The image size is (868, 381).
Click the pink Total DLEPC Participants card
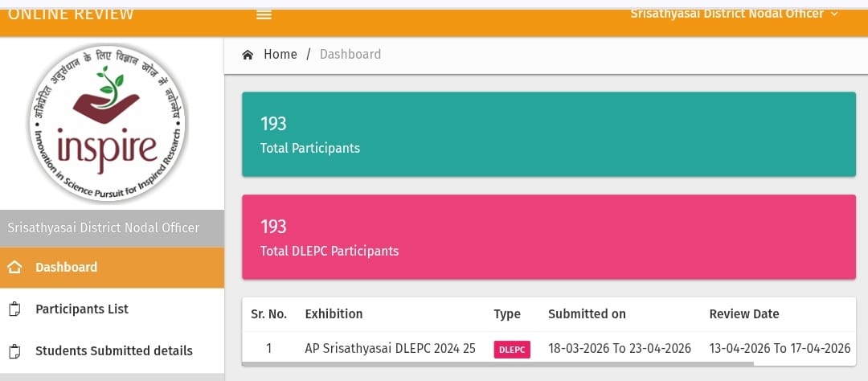click(x=548, y=237)
